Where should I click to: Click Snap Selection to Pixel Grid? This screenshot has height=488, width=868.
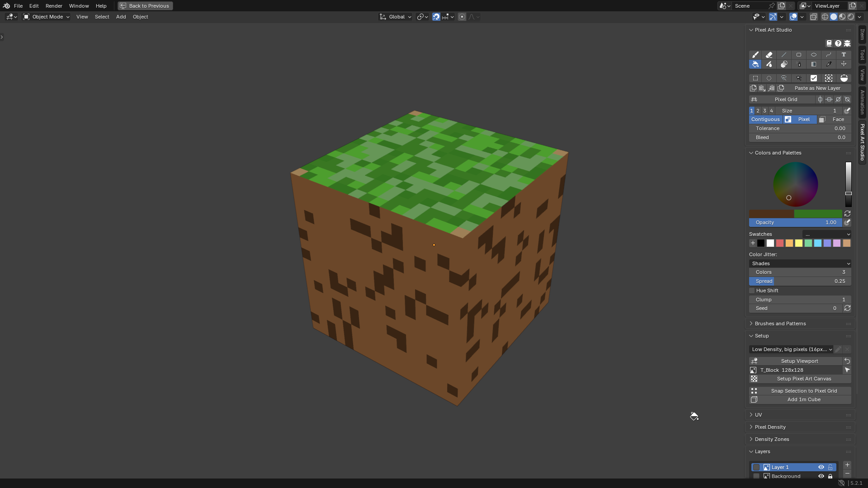pos(800,391)
